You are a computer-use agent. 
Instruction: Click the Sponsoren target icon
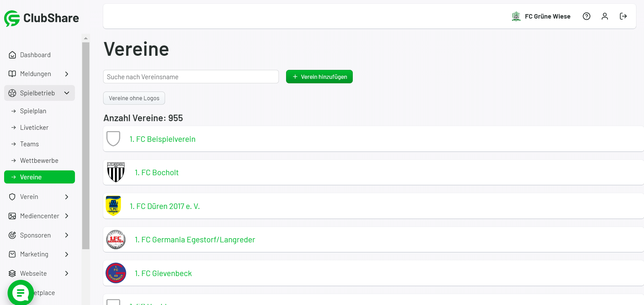12,235
